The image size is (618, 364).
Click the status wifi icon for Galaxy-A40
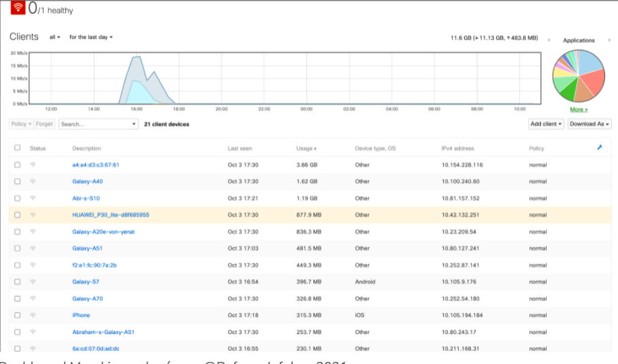click(x=33, y=181)
